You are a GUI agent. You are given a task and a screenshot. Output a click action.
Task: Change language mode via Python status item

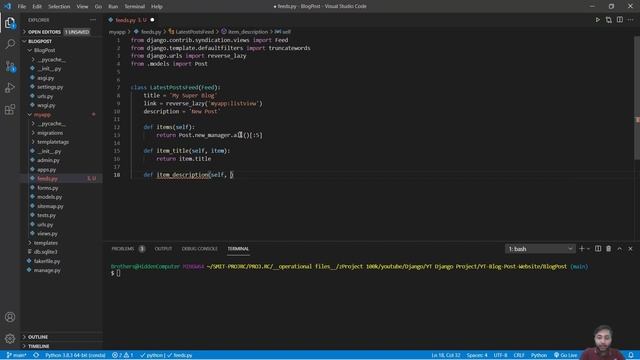538,355
